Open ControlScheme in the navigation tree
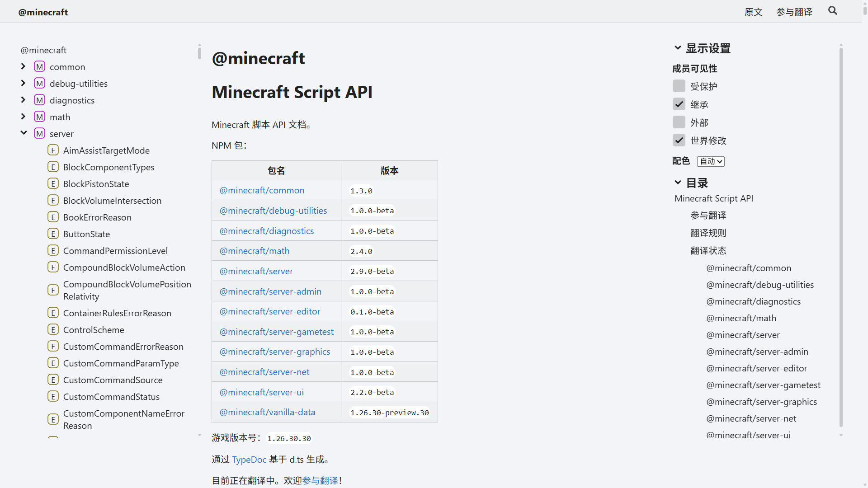Viewport: 868px width, 488px height. [94, 330]
